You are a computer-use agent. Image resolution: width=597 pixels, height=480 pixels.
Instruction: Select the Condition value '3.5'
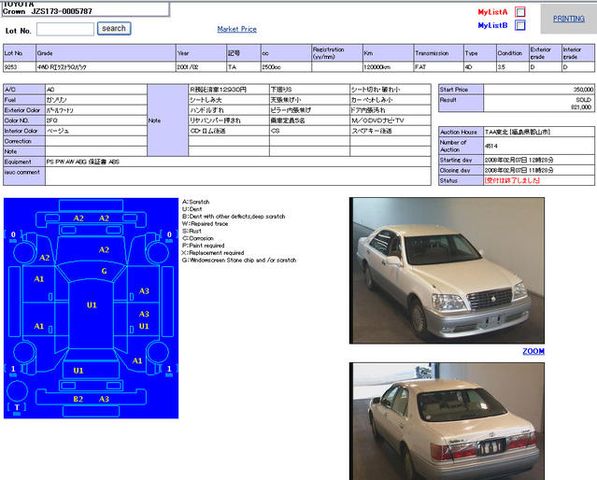click(x=501, y=67)
